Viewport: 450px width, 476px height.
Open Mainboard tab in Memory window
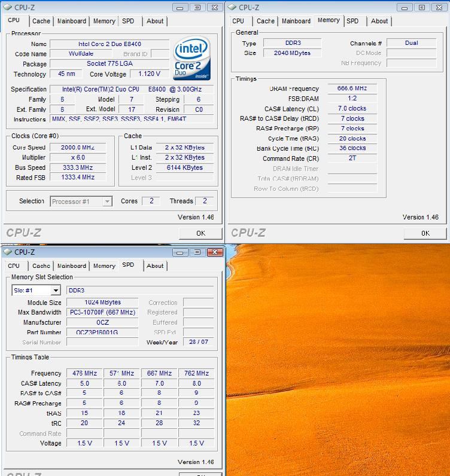pyautogui.click(x=296, y=21)
